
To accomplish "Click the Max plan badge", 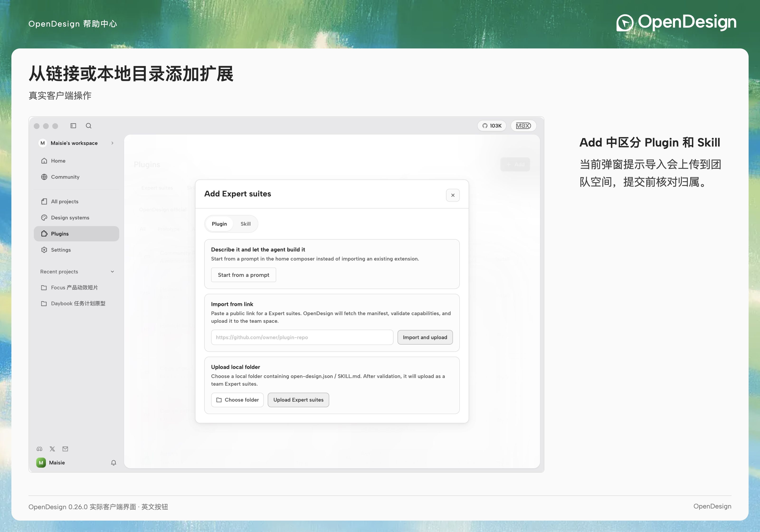I will (523, 126).
